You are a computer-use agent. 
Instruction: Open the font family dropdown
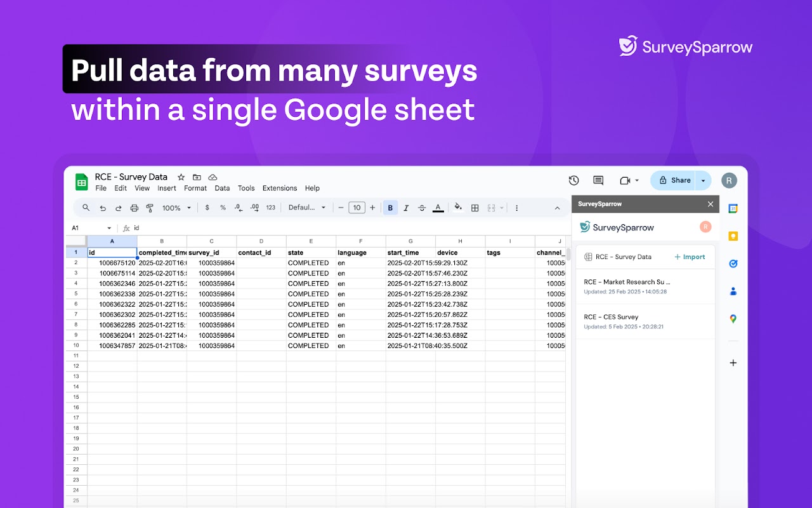(x=307, y=208)
